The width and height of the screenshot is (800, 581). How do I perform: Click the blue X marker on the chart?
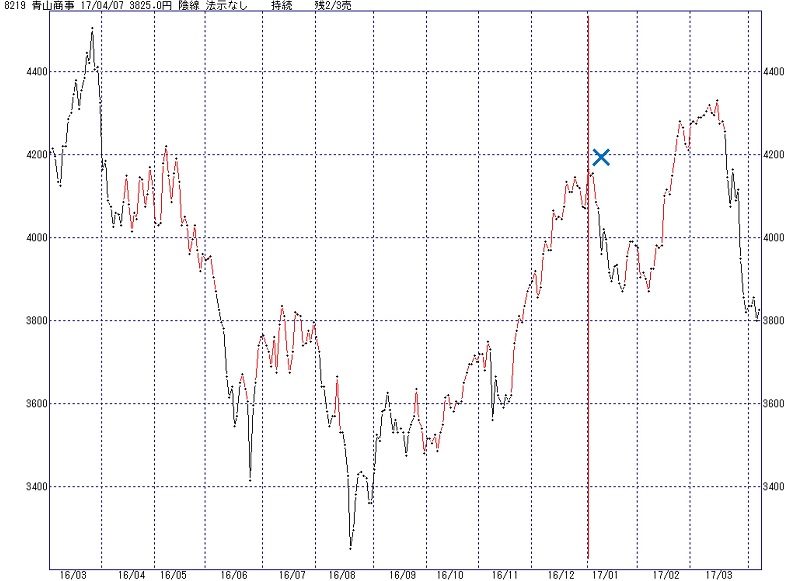[x=601, y=156]
